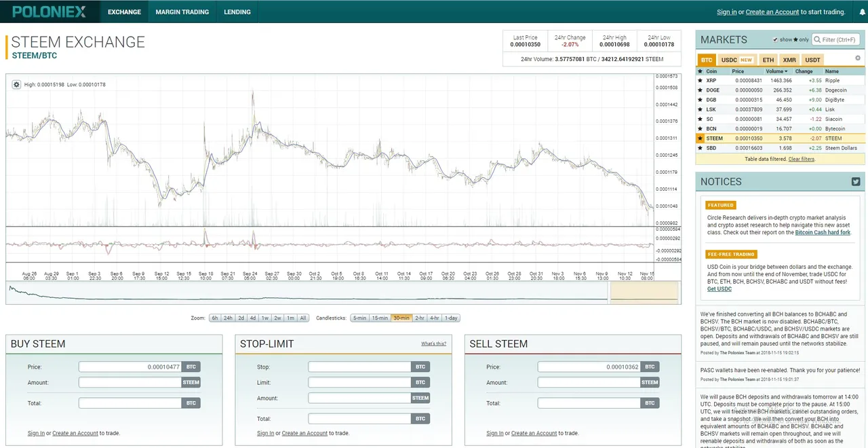Set chart zoom to 1w
Viewport: 868px width, 448px height.
(265, 318)
